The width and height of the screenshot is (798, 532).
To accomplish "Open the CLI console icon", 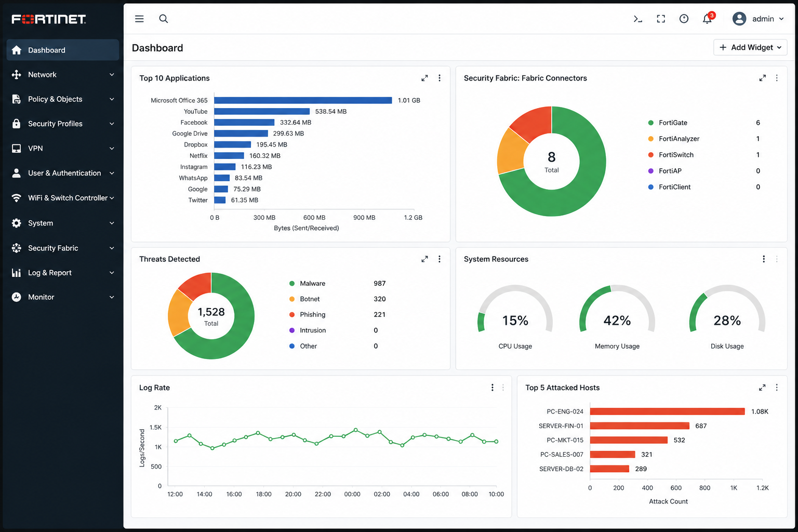I will click(637, 19).
